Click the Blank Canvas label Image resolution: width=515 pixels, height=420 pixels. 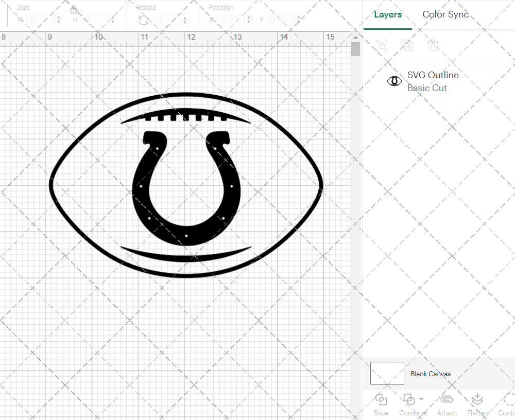coord(431,374)
